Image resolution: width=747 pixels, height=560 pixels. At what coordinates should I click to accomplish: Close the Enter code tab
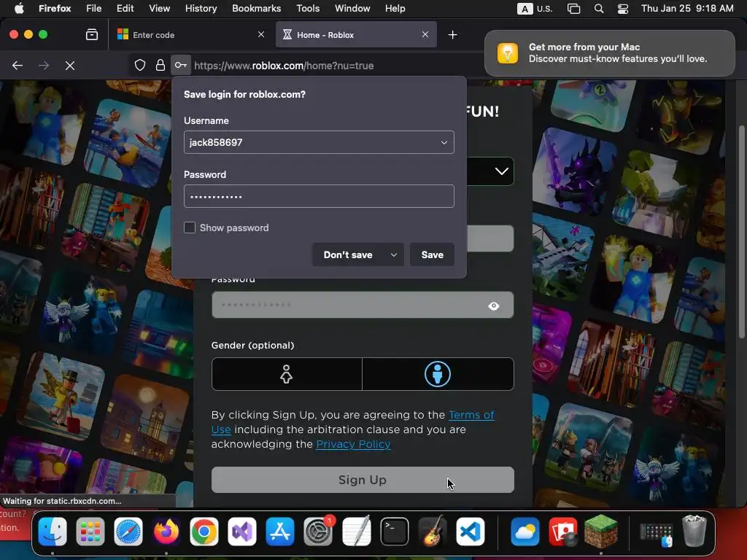pos(261,34)
